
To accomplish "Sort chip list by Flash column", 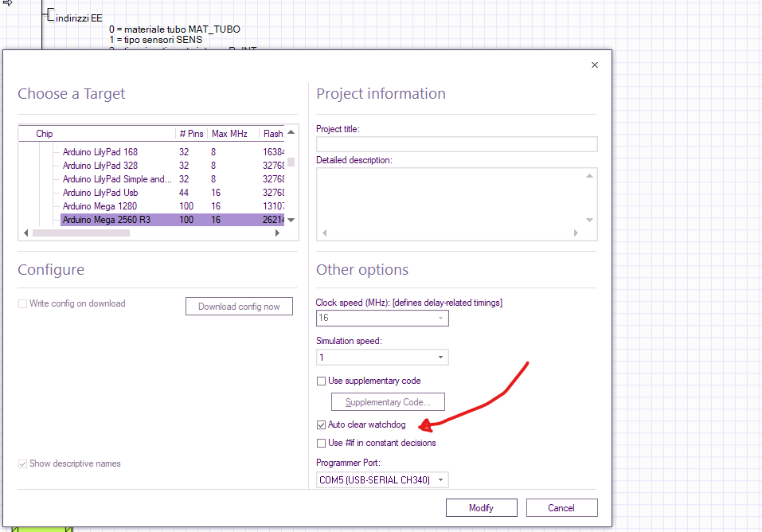I will pos(272,134).
